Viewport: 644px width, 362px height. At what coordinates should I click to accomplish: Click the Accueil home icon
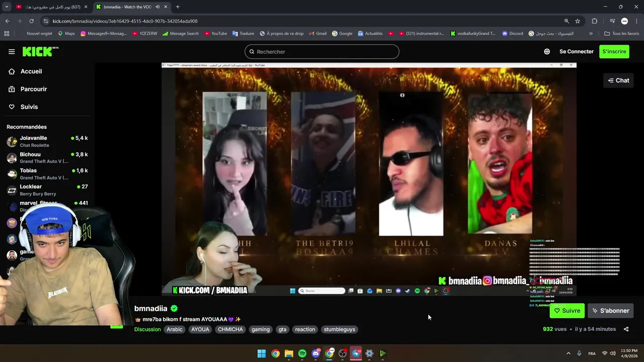[12, 71]
